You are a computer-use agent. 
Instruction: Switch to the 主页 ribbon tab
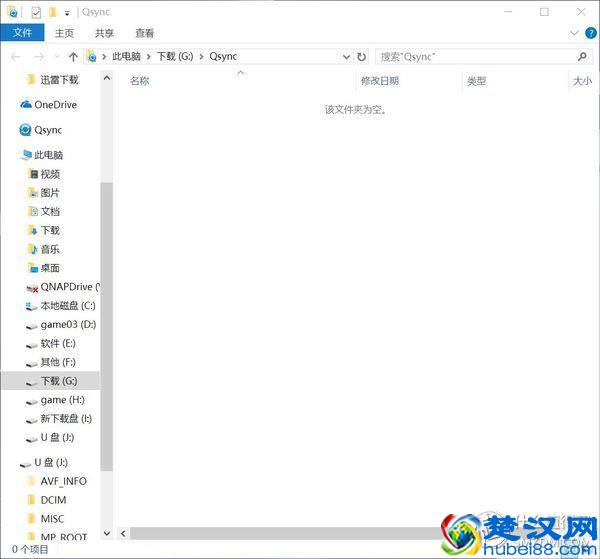(64, 33)
